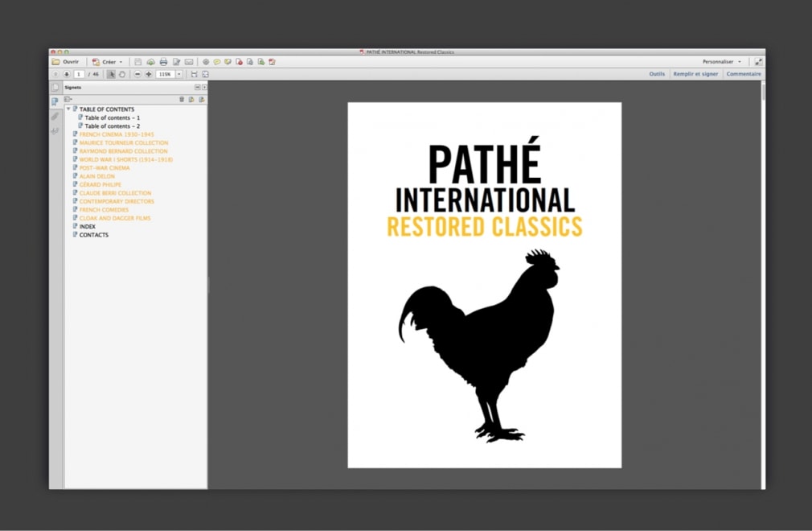Image resolution: width=812 pixels, height=531 pixels.
Task: Open the Personnaliser menu
Action: coord(718,60)
